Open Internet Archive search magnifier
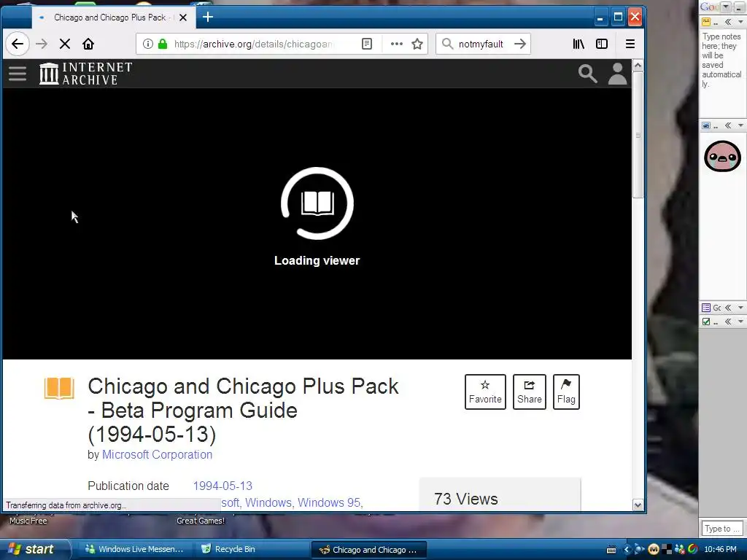This screenshot has height=560, width=747. click(x=587, y=74)
